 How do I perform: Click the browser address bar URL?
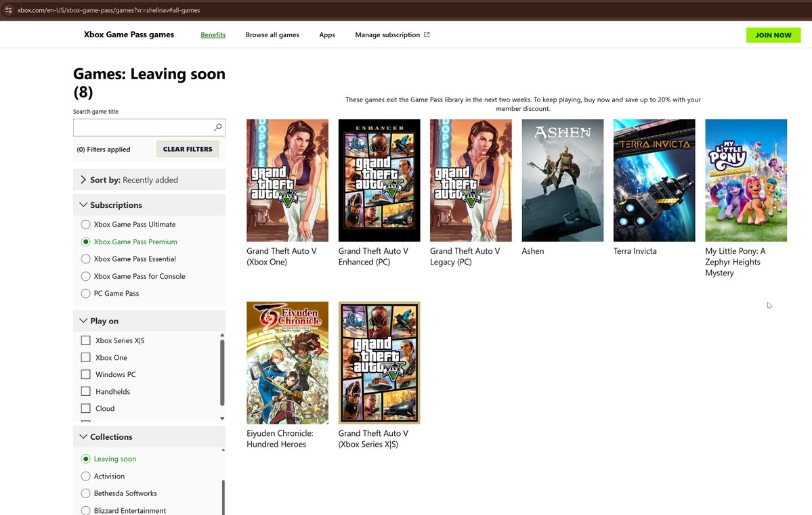point(109,10)
